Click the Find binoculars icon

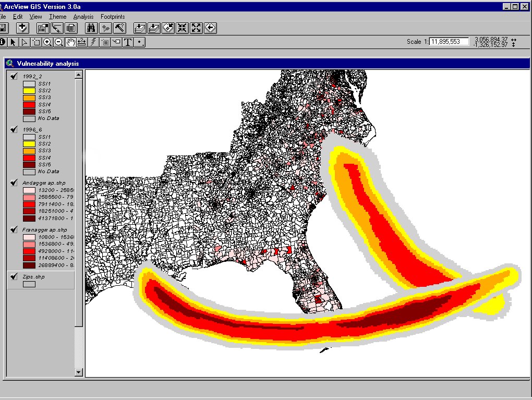click(92, 28)
